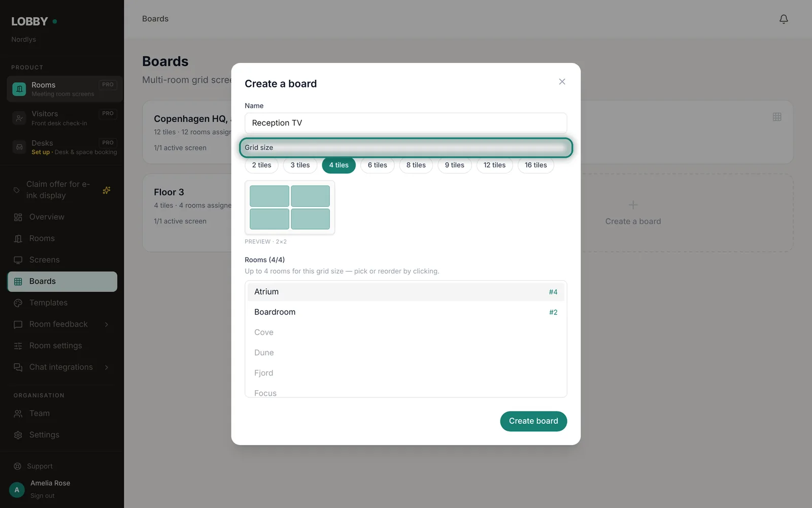Click the Room settings sliders icon
812x508 pixels.
(18, 346)
